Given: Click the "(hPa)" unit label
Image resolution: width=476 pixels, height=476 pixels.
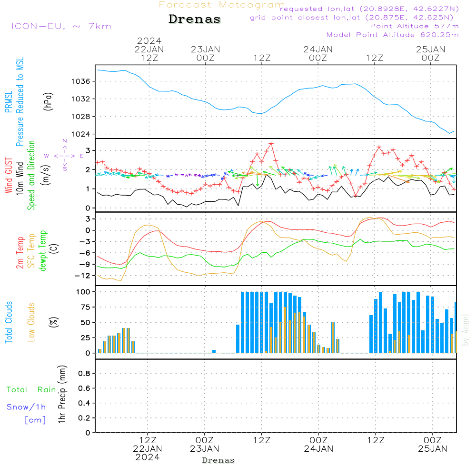Looking at the screenshot, I should [48, 101].
